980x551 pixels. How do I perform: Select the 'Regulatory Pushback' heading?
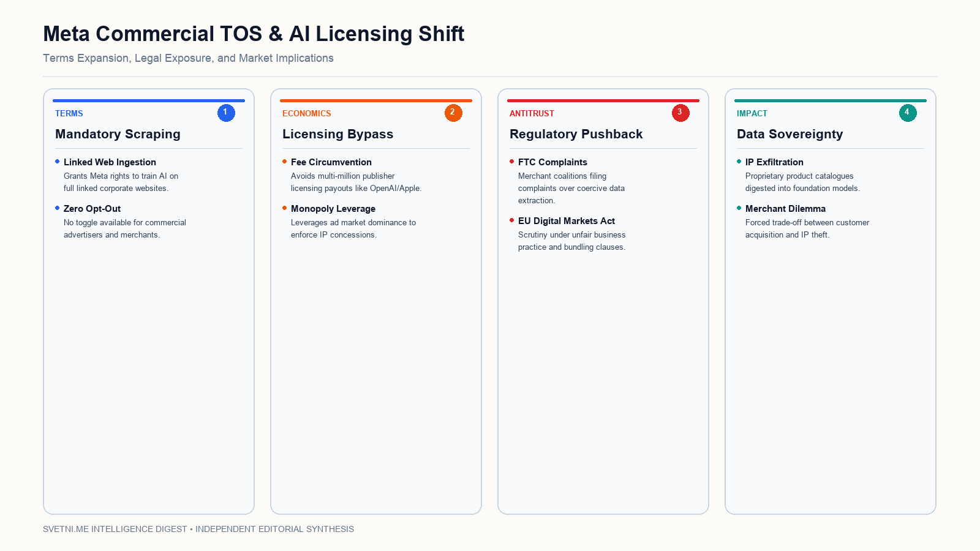(576, 134)
